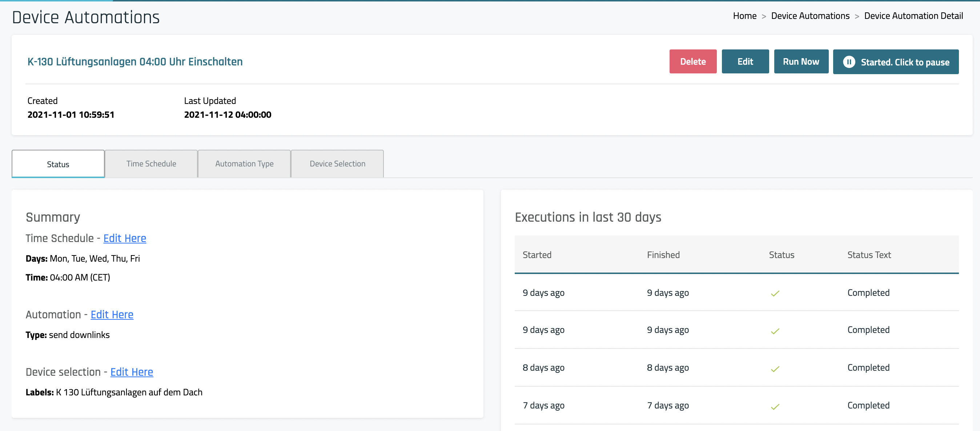
Task: Open Device Automations breadcrumb link
Action: click(x=810, y=16)
